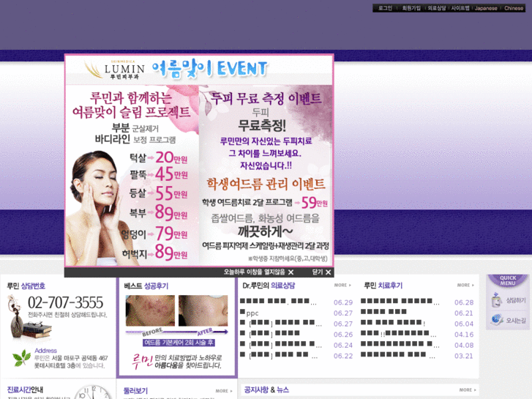
Task: Open the 로그인 login link
Action: click(x=385, y=8)
